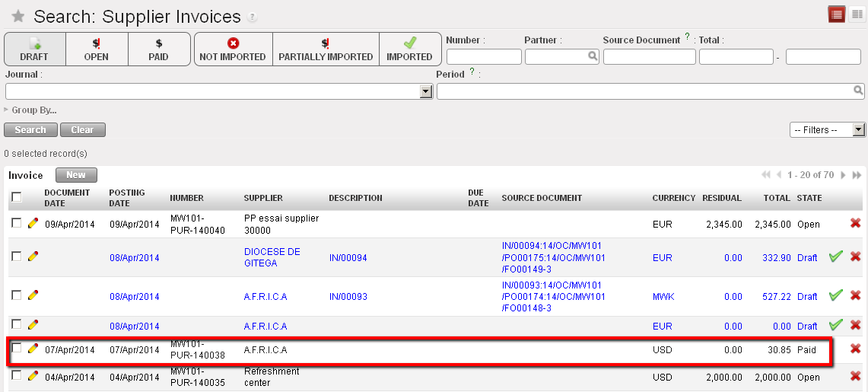Select the DIOCESE DE GITEGA row checkbox
This screenshot has width=868, height=392.
tap(17, 257)
